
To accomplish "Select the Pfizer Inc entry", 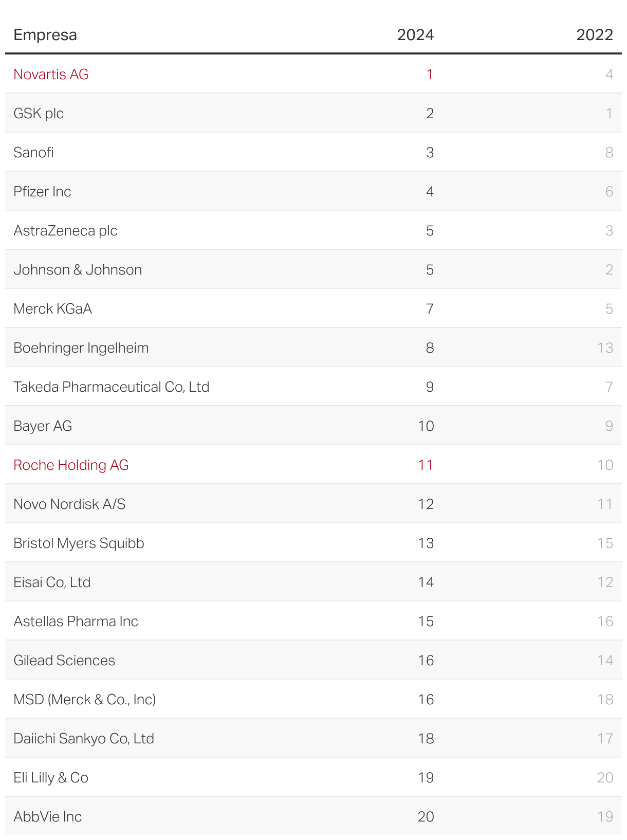I will tap(42, 192).
